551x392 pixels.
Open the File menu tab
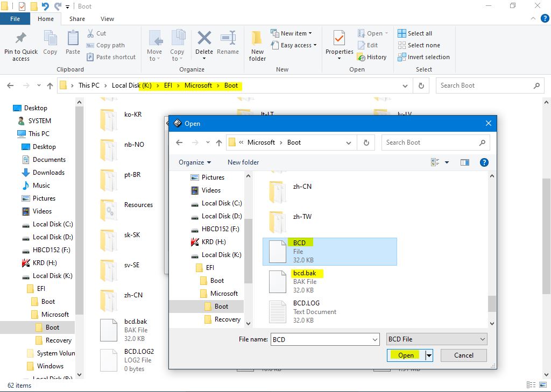[15, 19]
